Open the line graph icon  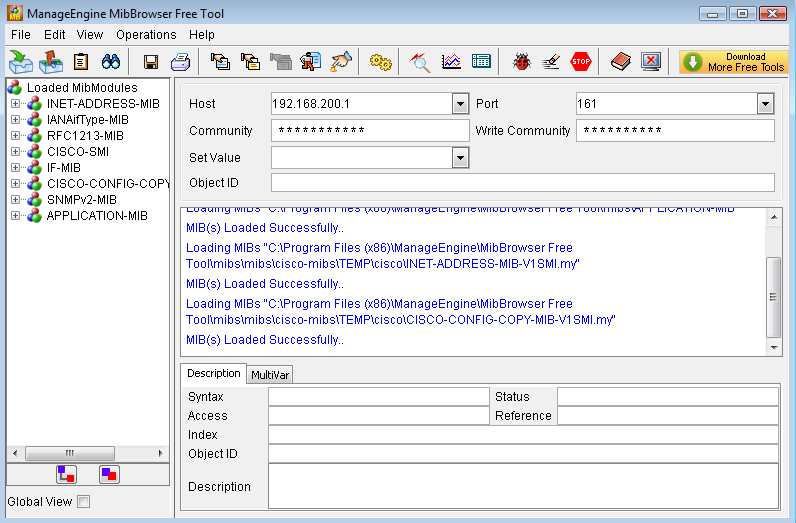[451, 62]
